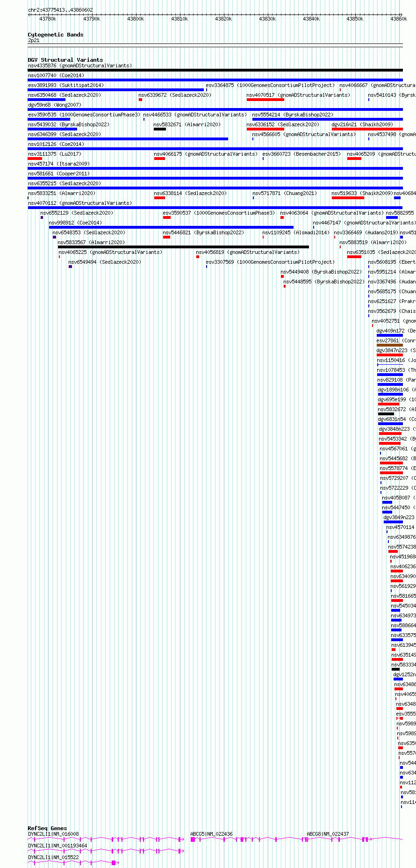This screenshot has height=868, width=416.
Task: Open variant nsv1012126 (Coe2014)
Action: tap(56, 144)
